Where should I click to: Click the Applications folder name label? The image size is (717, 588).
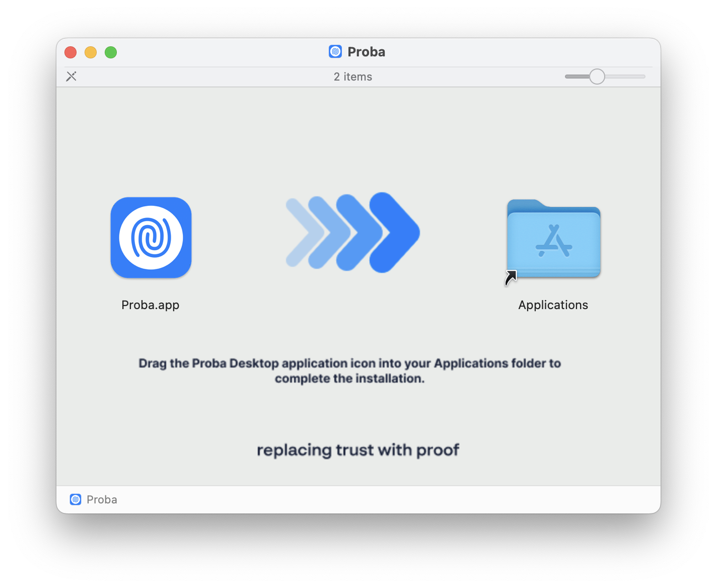553,305
